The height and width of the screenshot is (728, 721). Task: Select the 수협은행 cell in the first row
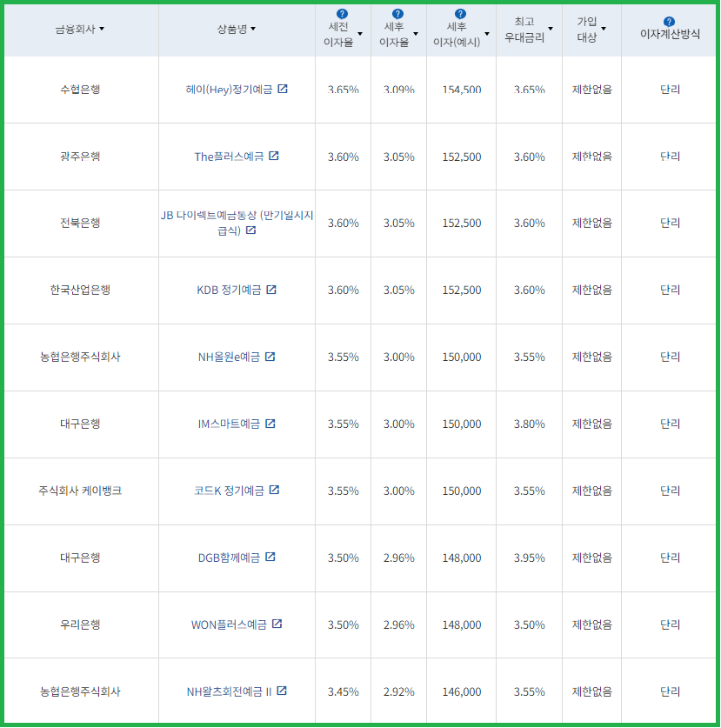(81, 89)
